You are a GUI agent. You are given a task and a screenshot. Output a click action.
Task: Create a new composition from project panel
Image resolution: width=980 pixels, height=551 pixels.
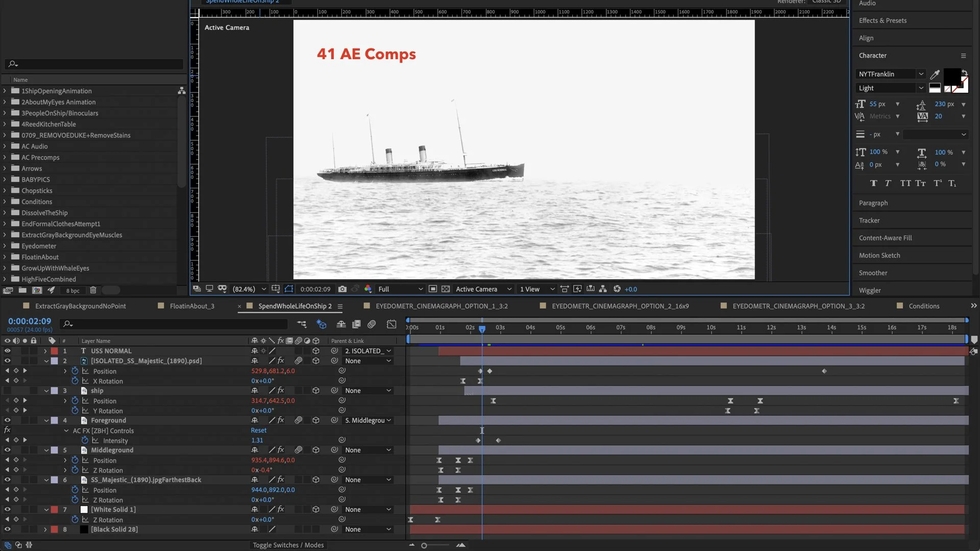click(37, 290)
